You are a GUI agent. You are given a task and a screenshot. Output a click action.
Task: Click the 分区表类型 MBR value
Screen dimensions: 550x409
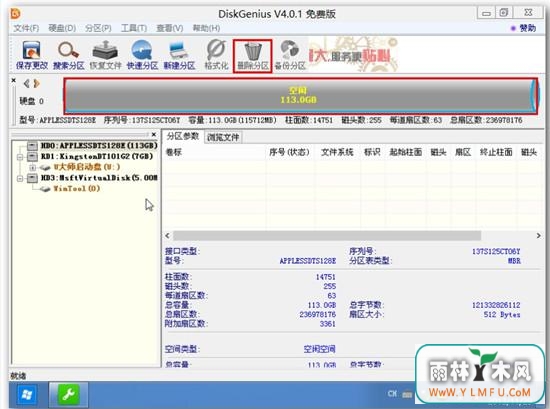(x=514, y=261)
